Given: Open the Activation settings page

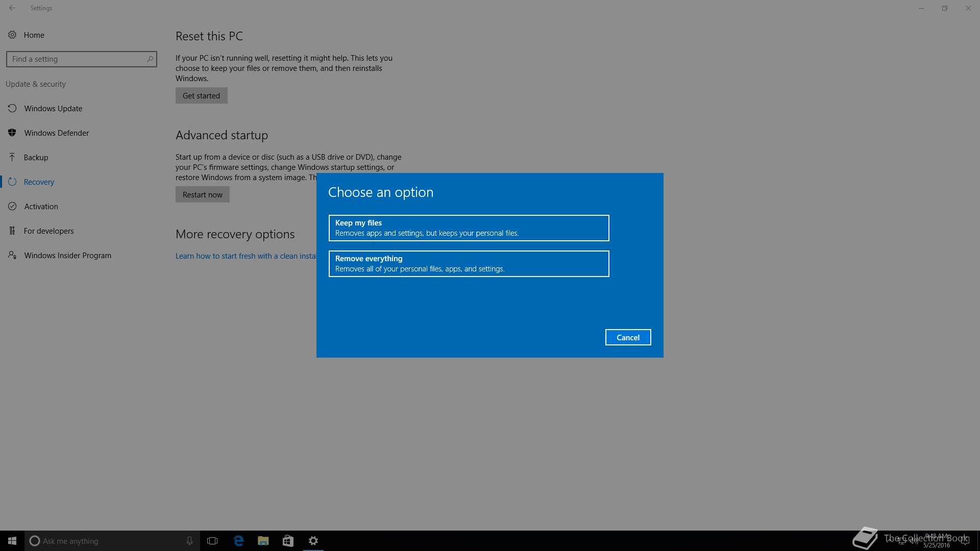Looking at the screenshot, I should [41, 207].
